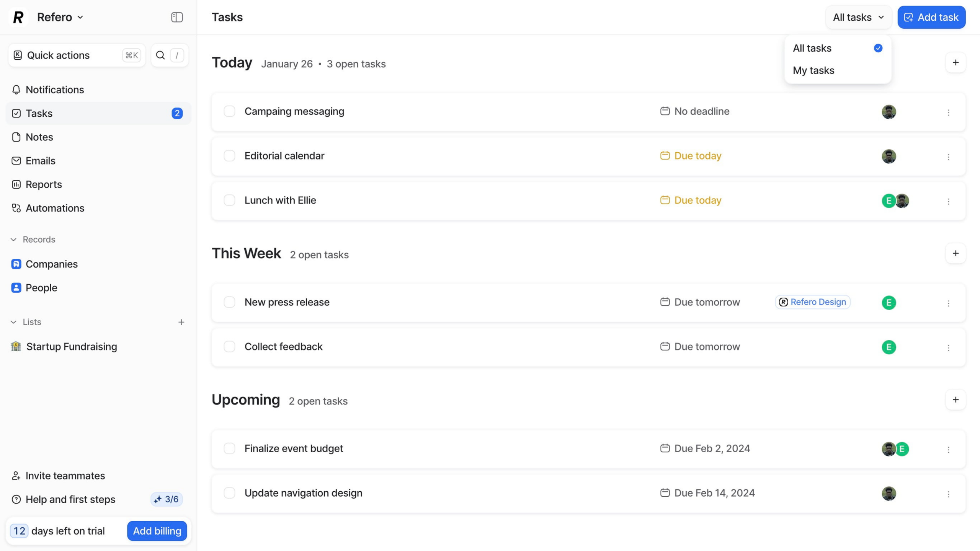Click the plus icon next to Lists
Viewport: 980px width, 551px height.
tap(181, 322)
